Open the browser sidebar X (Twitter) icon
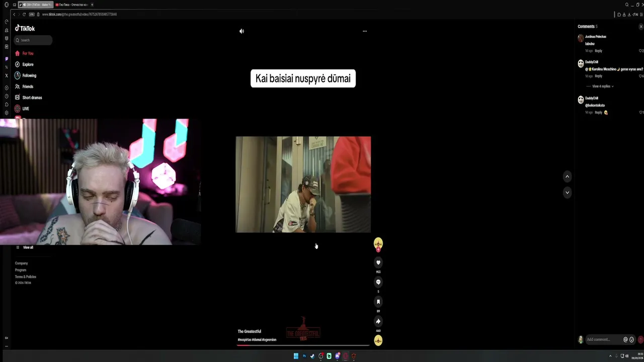The width and height of the screenshot is (644, 362). pyautogui.click(x=7, y=76)
